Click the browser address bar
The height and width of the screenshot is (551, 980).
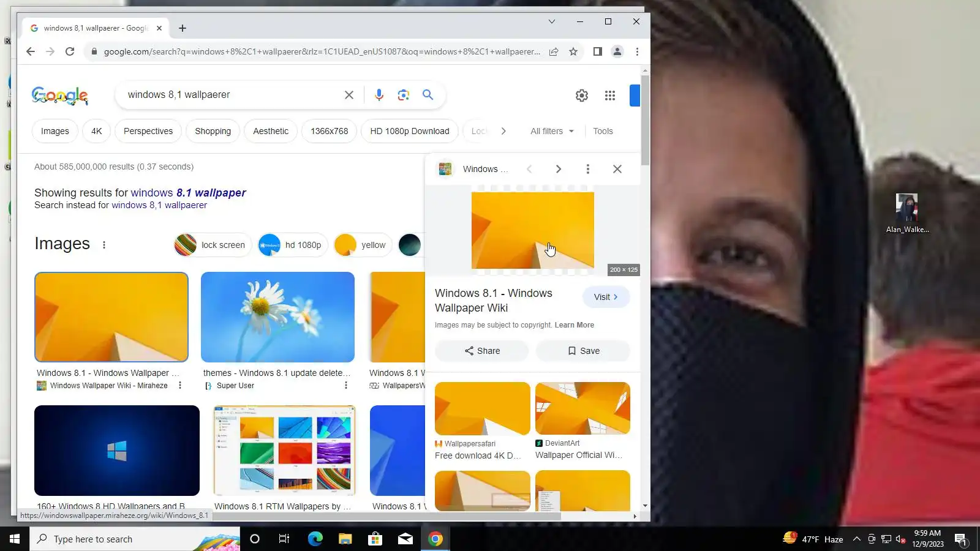pyautogui.click(x=322, y=52)
